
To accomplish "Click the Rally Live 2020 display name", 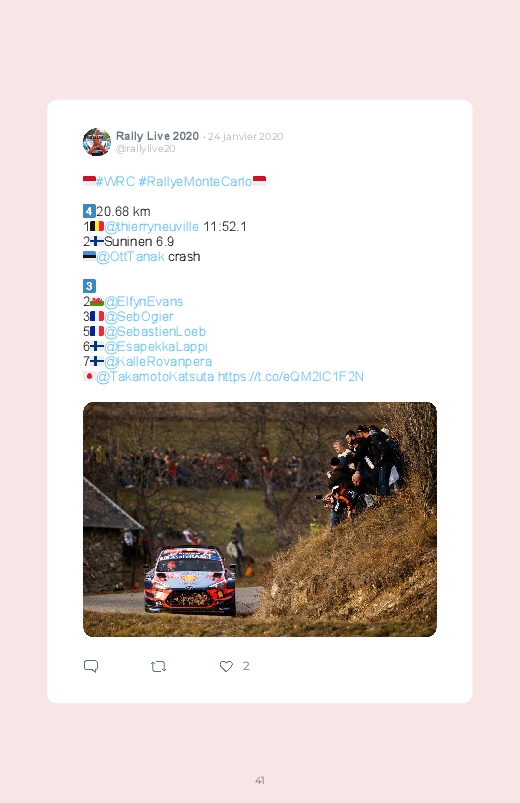I will [x=157, y=136].
